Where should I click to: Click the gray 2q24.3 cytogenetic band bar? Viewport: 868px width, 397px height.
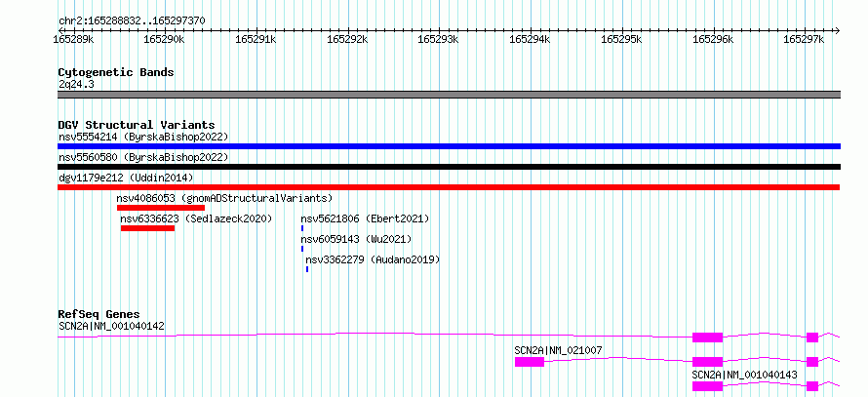point(449,95)
